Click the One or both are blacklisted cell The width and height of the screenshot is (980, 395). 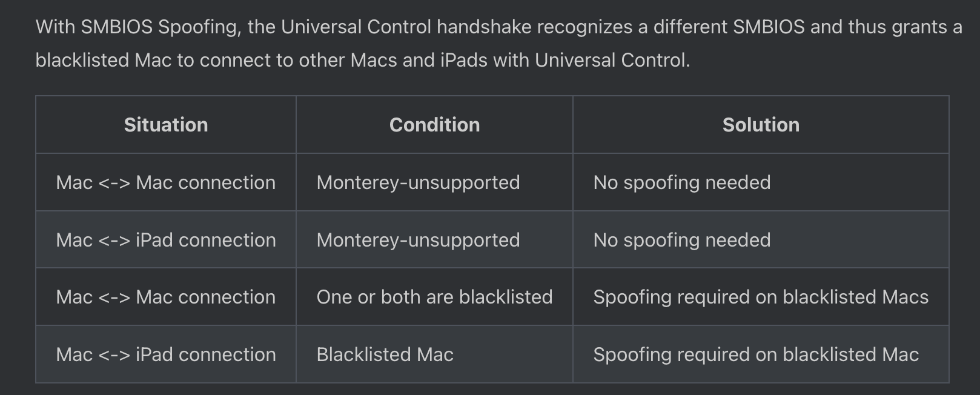tap(434, 297)
